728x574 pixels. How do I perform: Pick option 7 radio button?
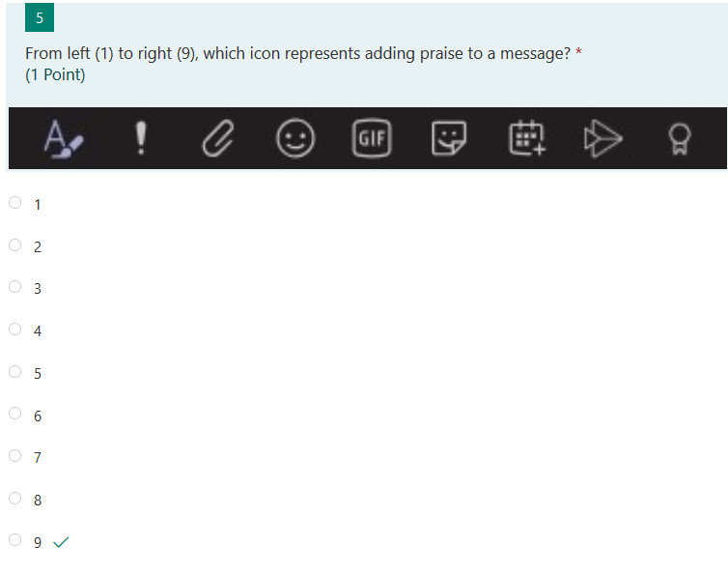point(14,455)
